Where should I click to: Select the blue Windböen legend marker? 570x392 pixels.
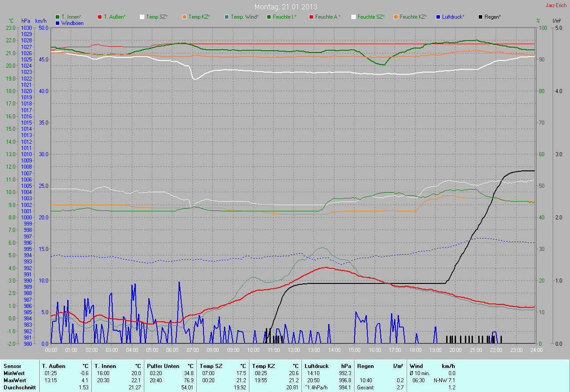point(57,23)
